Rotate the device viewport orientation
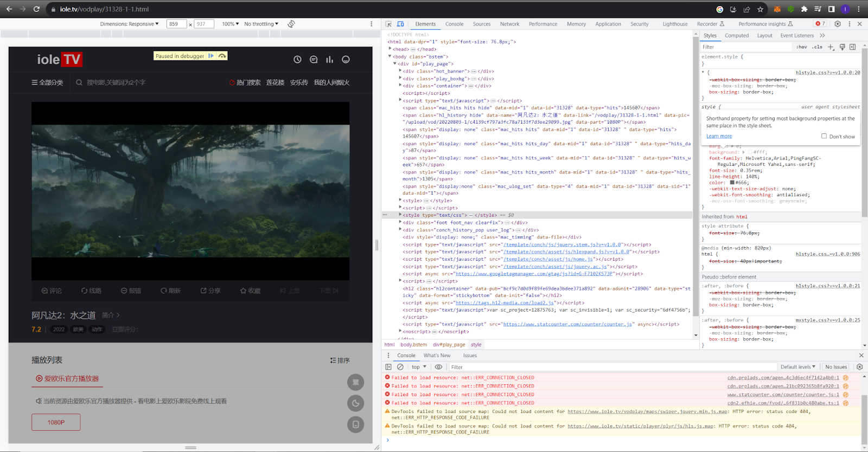 point(291,24)
